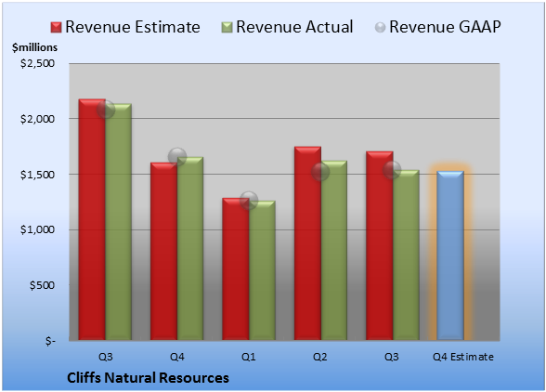The width and height of the screenshot is (546, 392).
Task: Click the 'Cliffs Natural Resources' chart title
Action: coord(148,378)
